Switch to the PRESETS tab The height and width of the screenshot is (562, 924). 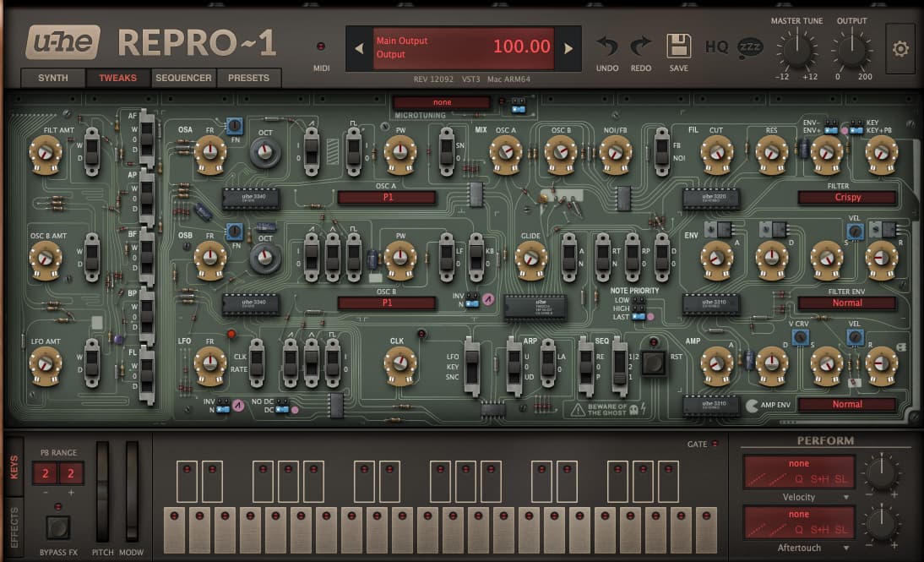tap(248, 78)
